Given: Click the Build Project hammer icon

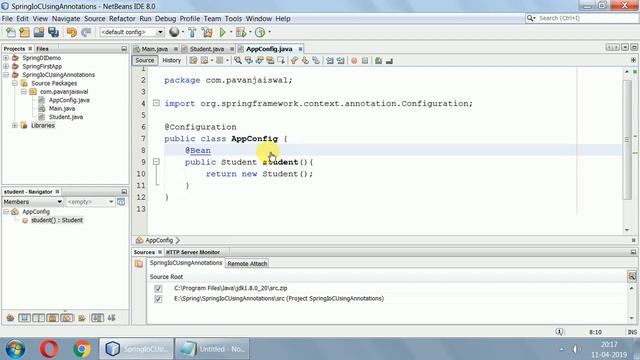Looking at the screenshot, I should (192, 32).
